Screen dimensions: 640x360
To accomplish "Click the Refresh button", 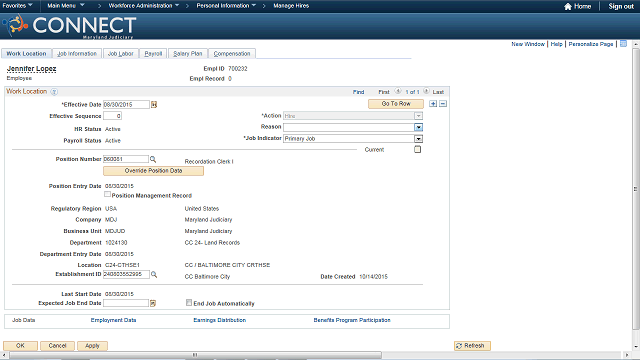I will [x=472, y=346].
